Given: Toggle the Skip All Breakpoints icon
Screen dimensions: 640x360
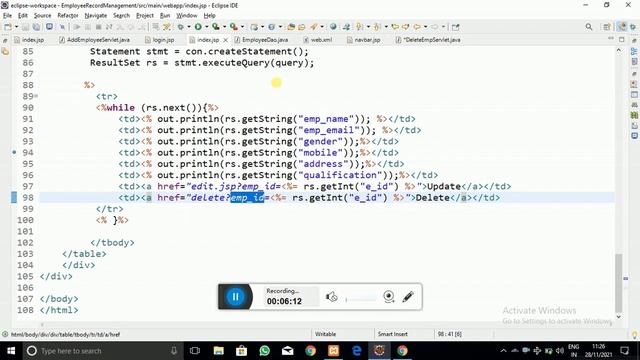Looking at the screenshot, I should tap(62, 27).
